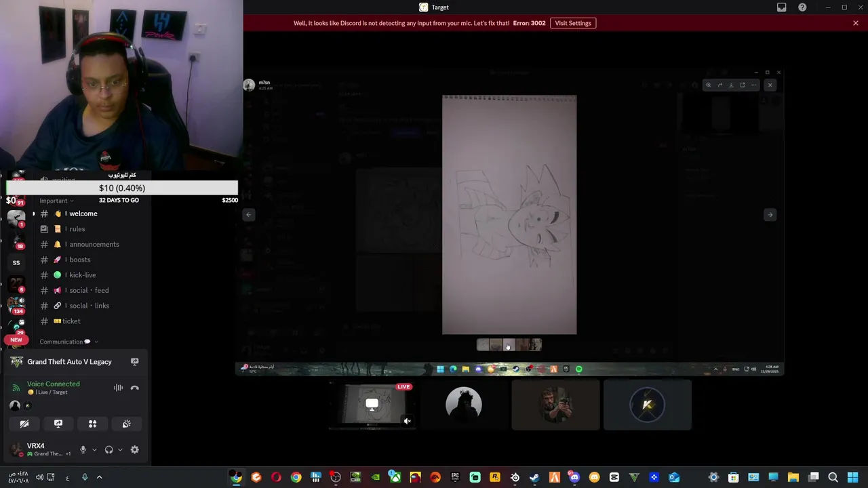This screenshot has height=488, width=868.
Task: Open headphone output options dropdown arrow
Action: click(120, 449)
